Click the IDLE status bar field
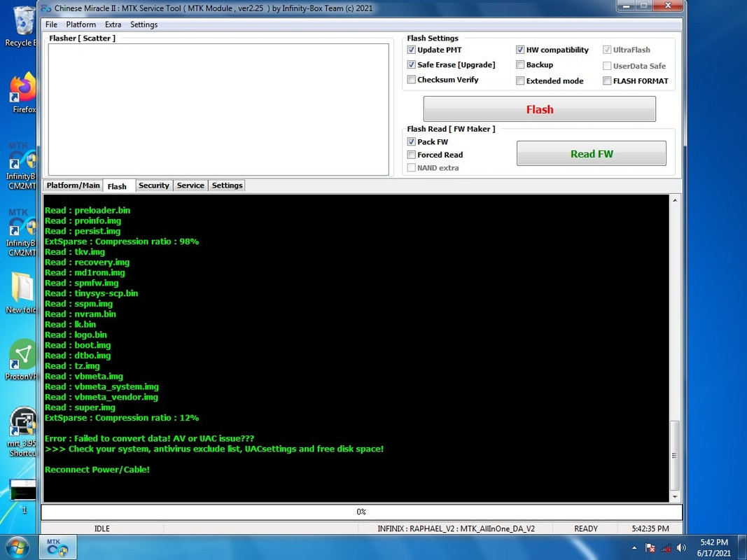Image resolution: width=747 pixels, height=560 pixels. tap(102, 528)
